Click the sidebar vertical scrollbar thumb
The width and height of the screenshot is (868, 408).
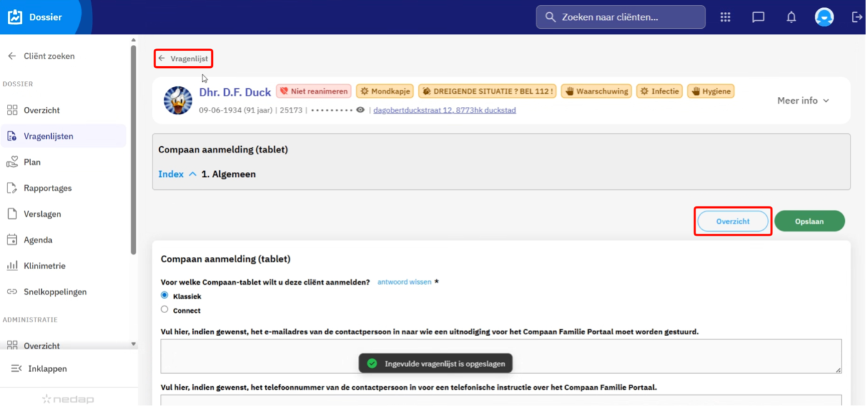tap(133, 150)
